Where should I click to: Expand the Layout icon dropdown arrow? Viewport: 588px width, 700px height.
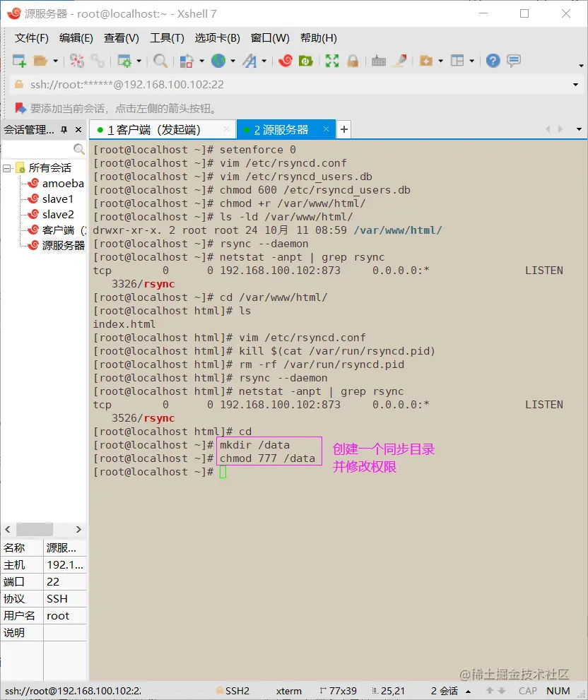[472, 61]
